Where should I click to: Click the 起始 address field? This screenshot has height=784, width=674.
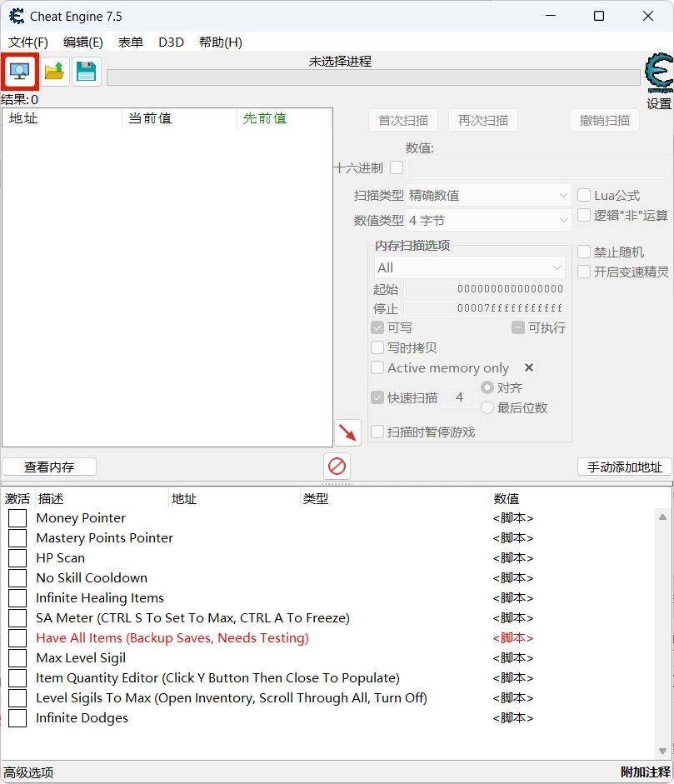(485, 288)
